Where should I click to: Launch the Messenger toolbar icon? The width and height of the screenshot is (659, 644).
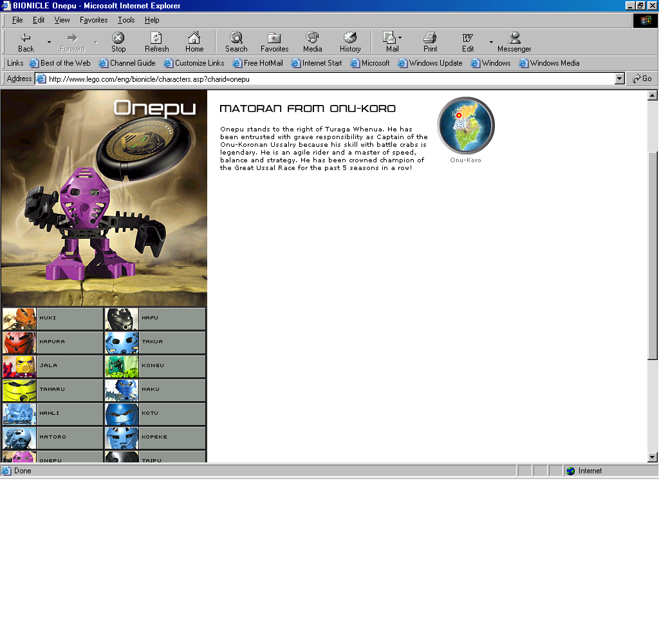coord(514,37)
